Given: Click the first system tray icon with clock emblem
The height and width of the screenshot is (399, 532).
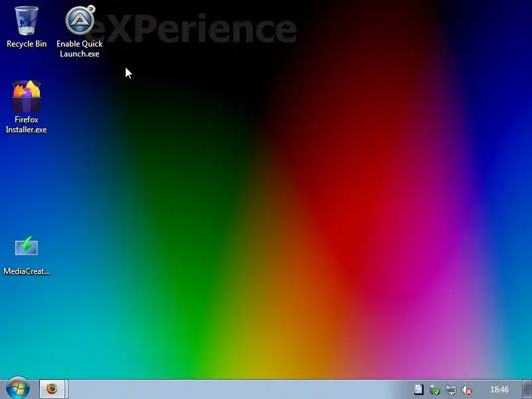Looking at the screenshot, I should 419,390.
